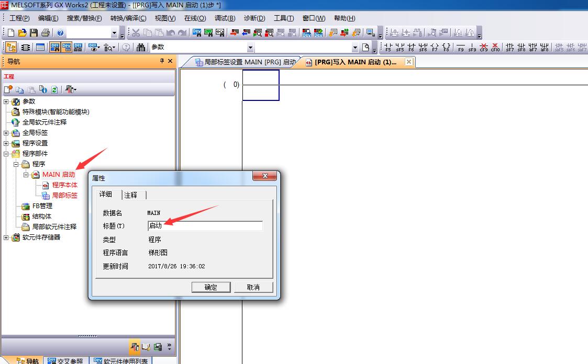Click the 取消 button
588x364 pixels.
click(x=253, y=287)
